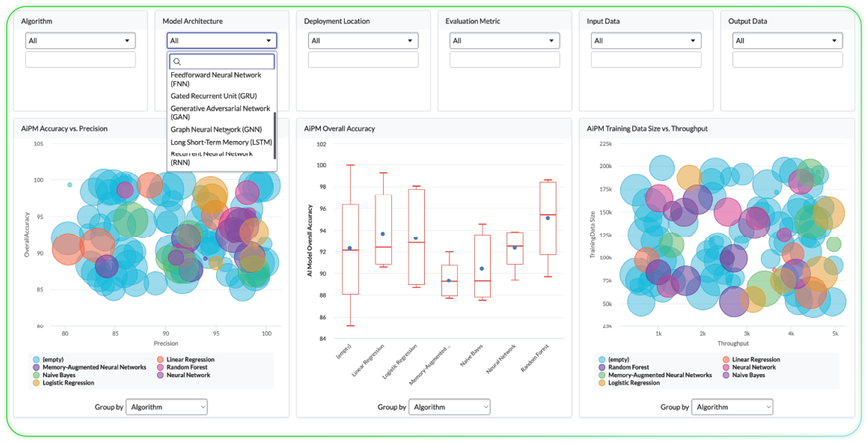
Task: Click the Output Data dropdown arrow
Action: [x=834, y=41]
